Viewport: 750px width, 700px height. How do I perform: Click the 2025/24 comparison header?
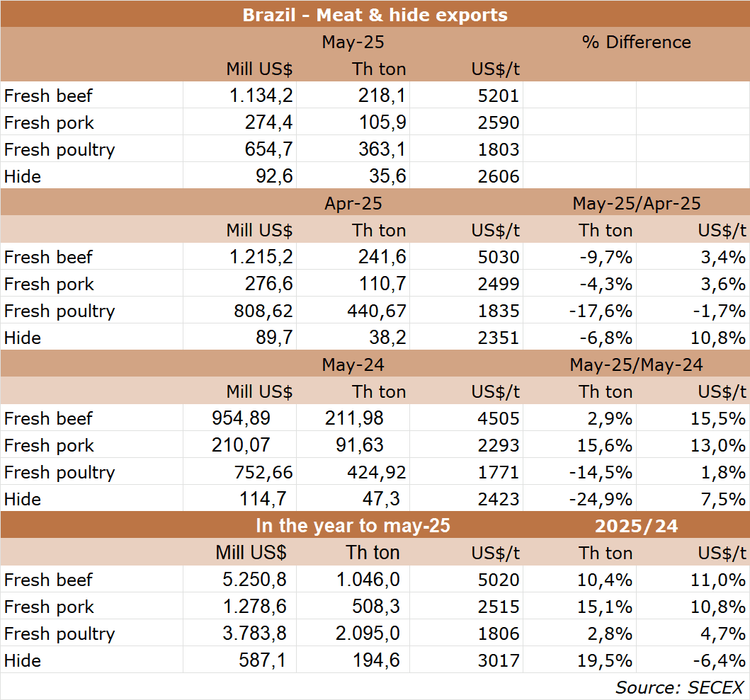click(636, 527)
